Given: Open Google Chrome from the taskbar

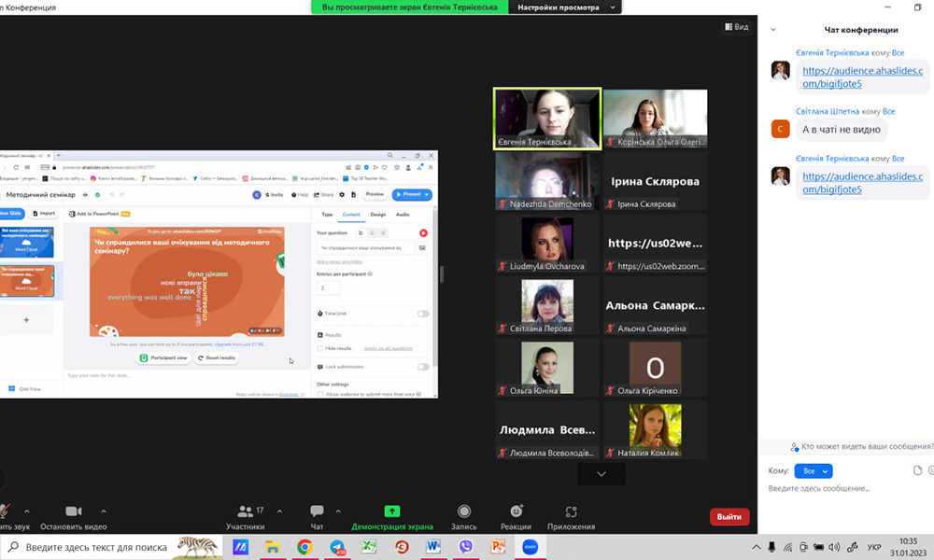Looking at the screenshot, I should pyautogui.click(x=304, y=546).
